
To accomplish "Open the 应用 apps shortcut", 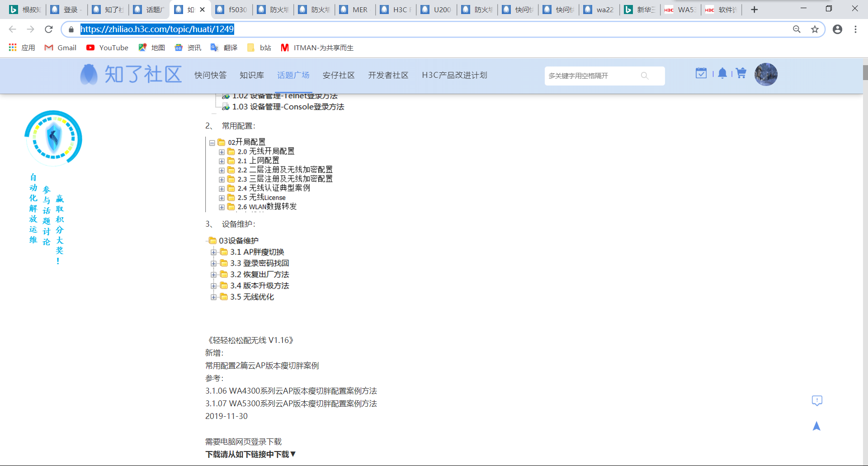I will click(x=22, y=48).
